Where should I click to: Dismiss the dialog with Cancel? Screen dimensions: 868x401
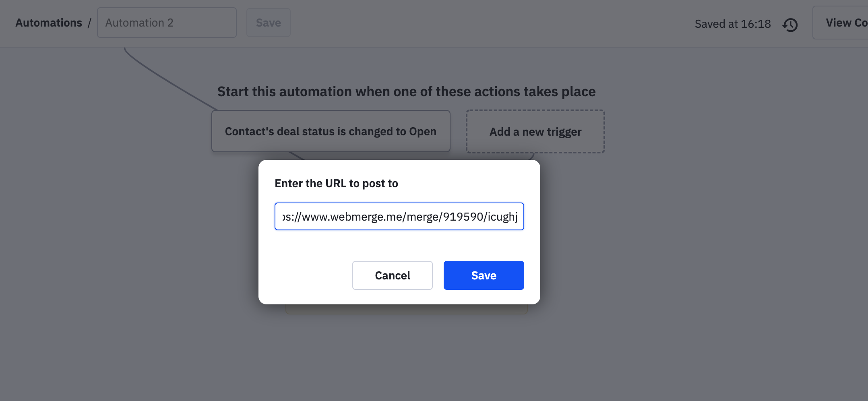click(x=392, y=275)
